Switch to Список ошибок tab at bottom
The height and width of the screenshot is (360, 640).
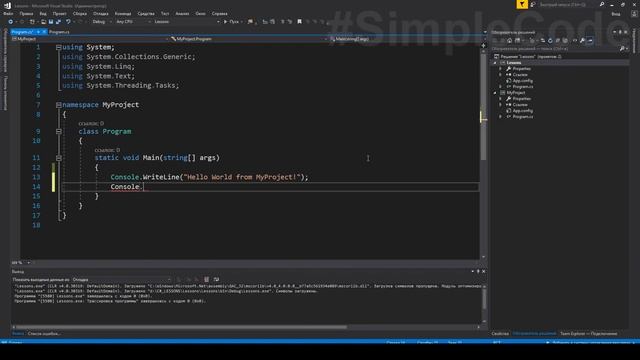click(44, 334)
